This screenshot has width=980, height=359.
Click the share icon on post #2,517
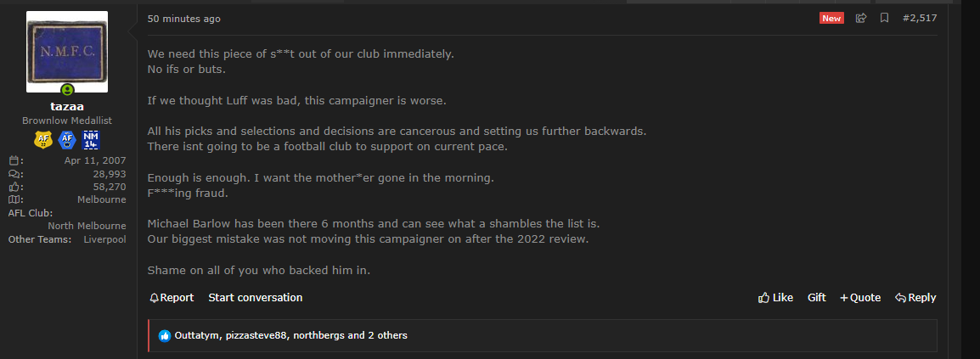pos(861,18)
